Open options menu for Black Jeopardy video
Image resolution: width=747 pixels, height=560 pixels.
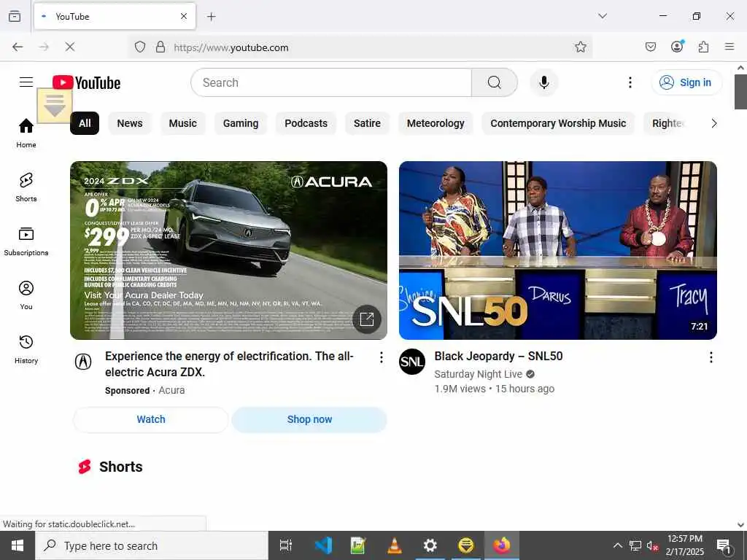tap(711, 357)
